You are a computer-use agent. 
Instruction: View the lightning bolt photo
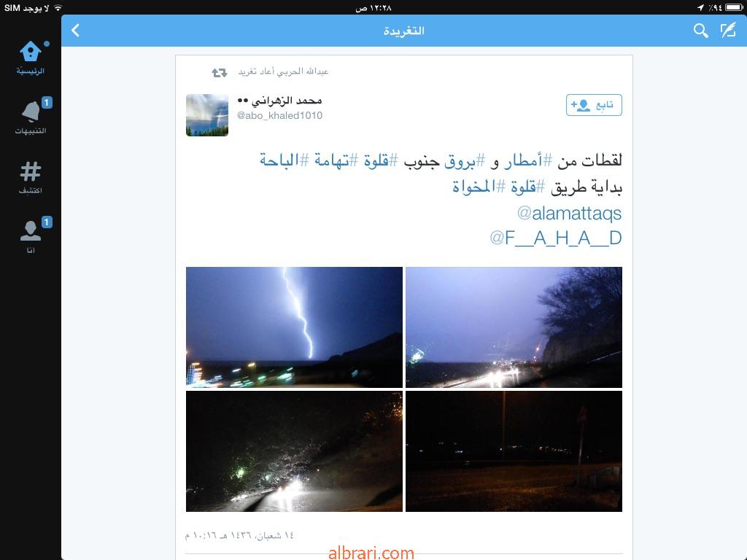point(295,327)
